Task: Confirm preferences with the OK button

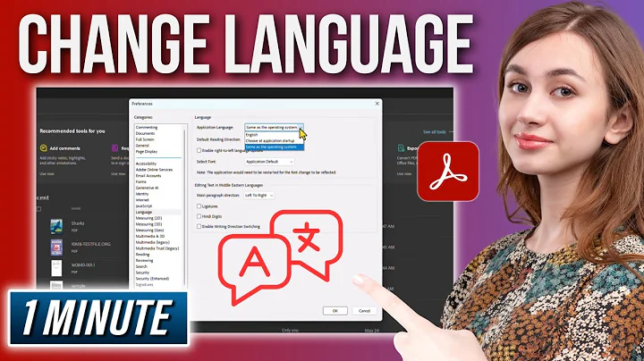Action: pos(335,311)
